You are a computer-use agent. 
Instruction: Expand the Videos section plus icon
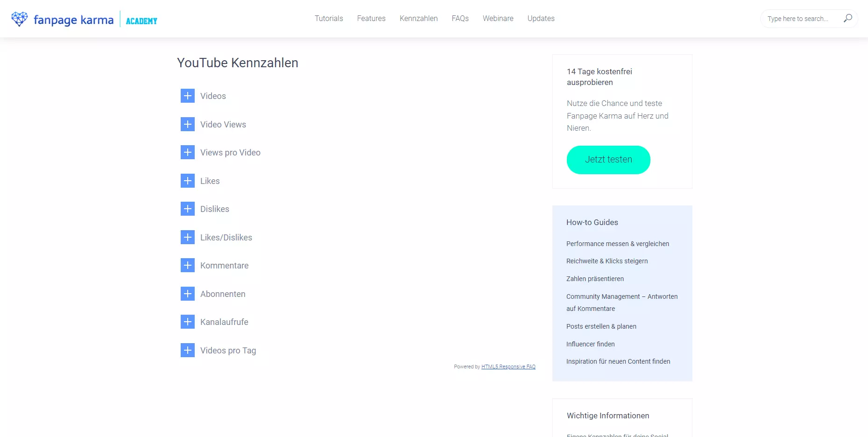[x=188, y=96]
